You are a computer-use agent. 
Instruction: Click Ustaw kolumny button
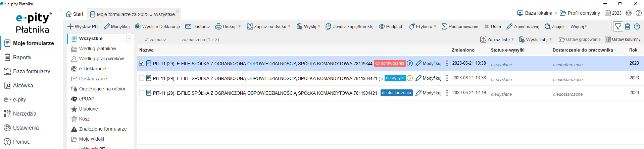[623, 40]
